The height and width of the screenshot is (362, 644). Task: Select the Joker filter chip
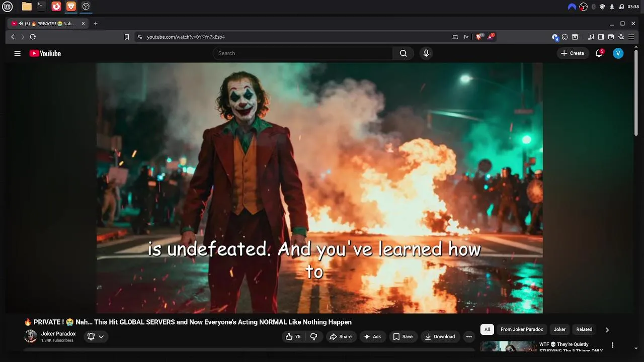[559, 329]
